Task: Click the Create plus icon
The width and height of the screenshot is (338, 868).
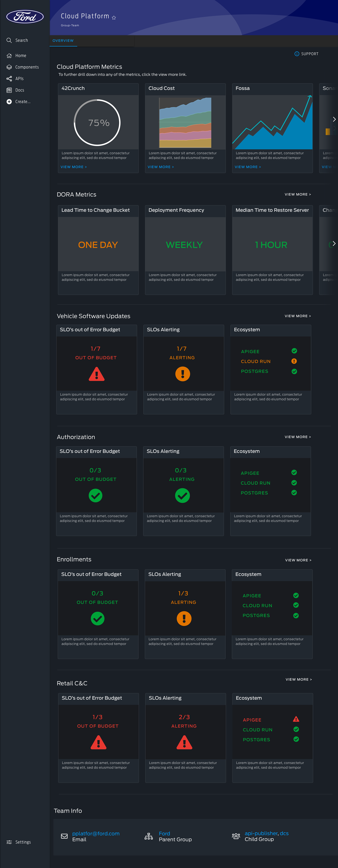Action: click(9, 101)
